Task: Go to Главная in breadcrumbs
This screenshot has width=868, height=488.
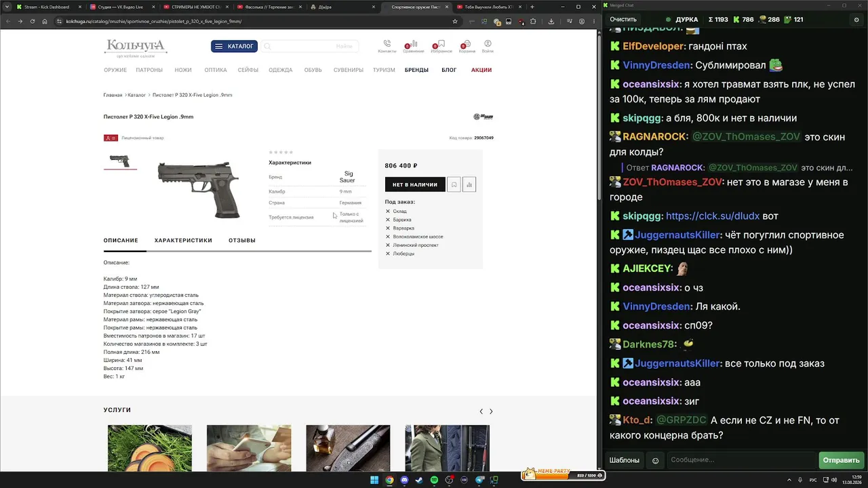Action: 113,95
